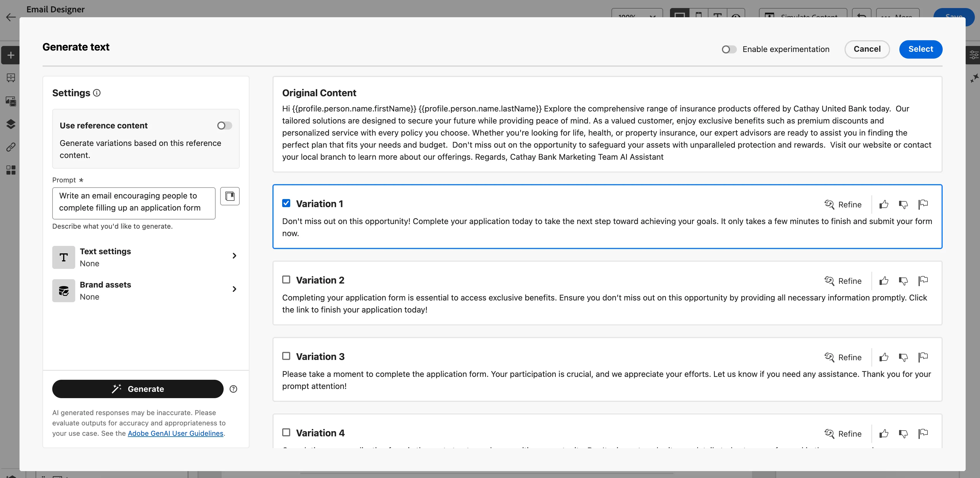The image size is (980, 478).
Task: Thumbs down Variation 2
Action: [x=903, y=281]
